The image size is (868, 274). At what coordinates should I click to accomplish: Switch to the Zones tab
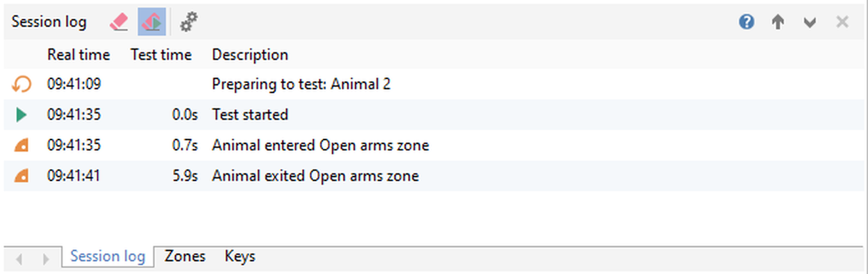(x=185, y=257)
